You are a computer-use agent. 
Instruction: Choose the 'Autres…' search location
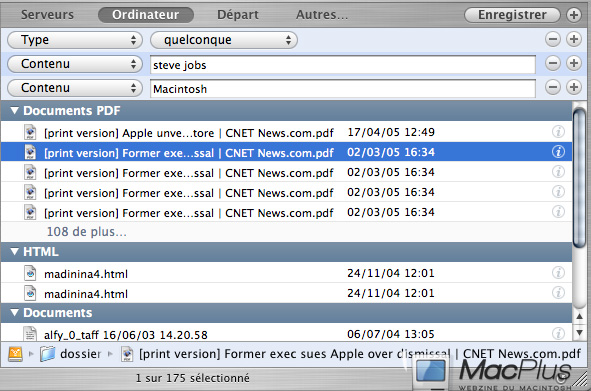click(x=322, y=15)
